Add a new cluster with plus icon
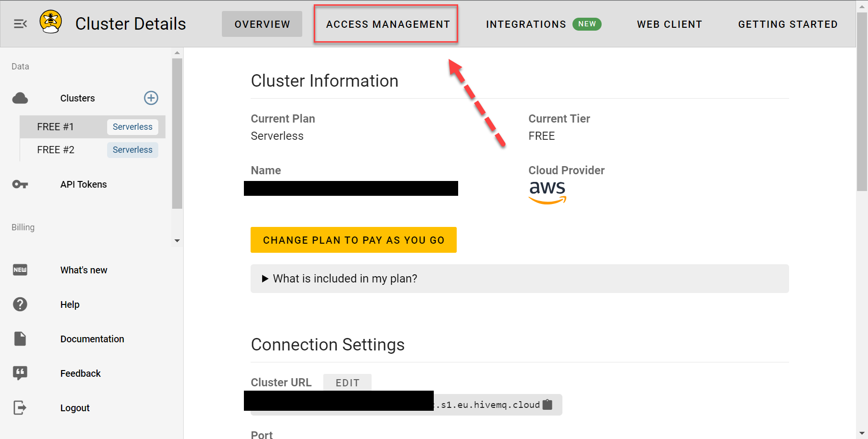 click(151, 98)
